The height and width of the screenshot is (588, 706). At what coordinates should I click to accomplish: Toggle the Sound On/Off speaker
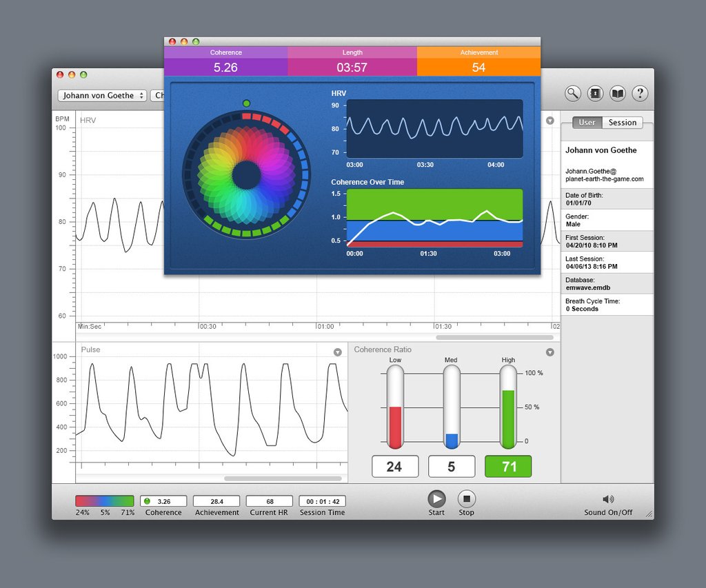(x=608, y=499)
